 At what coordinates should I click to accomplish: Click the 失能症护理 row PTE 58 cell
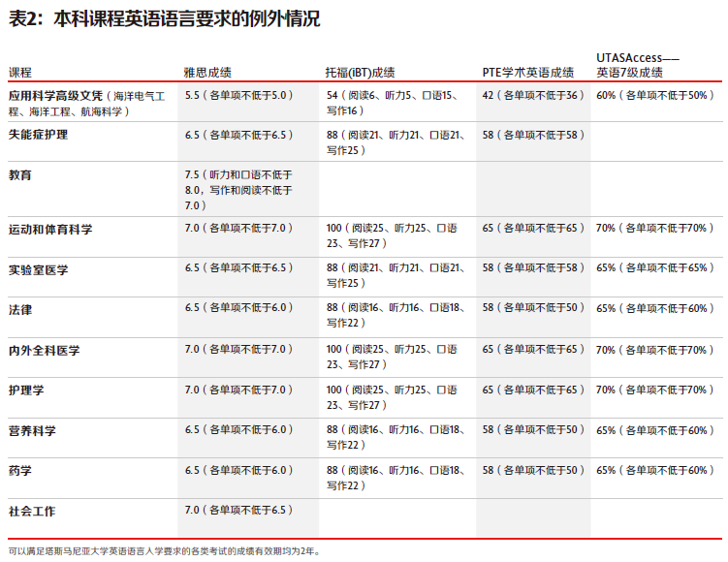click(533, 135)
